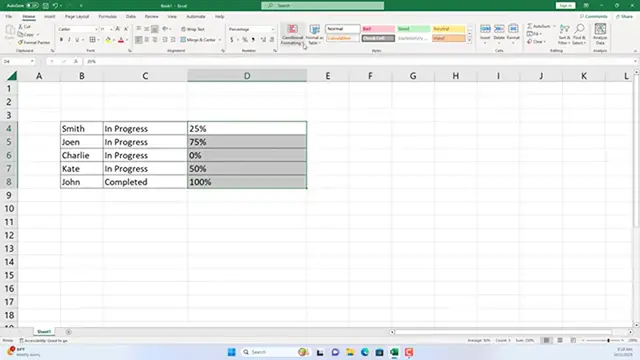Apply the Neutral cell style
This screenshot has width=640, height=360.
(x=449, y=29)
